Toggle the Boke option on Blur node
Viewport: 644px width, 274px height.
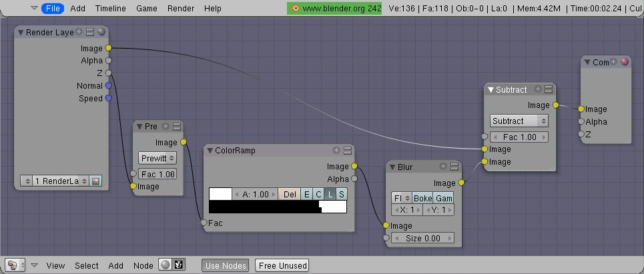point(422,198)
